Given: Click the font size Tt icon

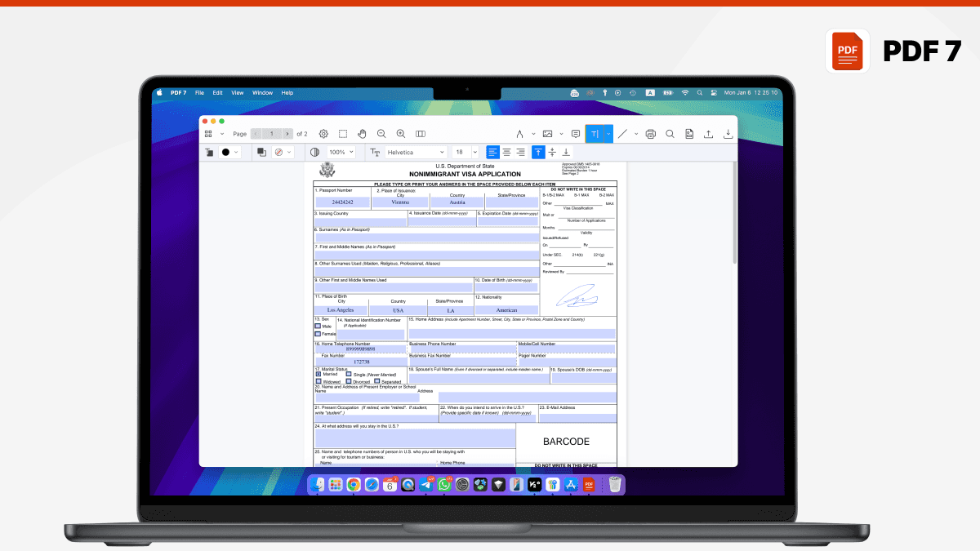Looking at the screenshot, I should pos(375,152).
